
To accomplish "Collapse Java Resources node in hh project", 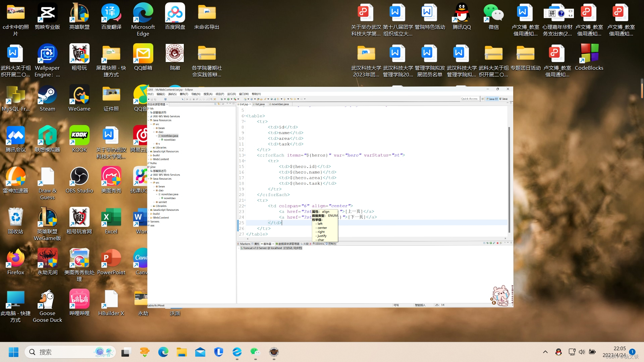I will coord(148,120).
